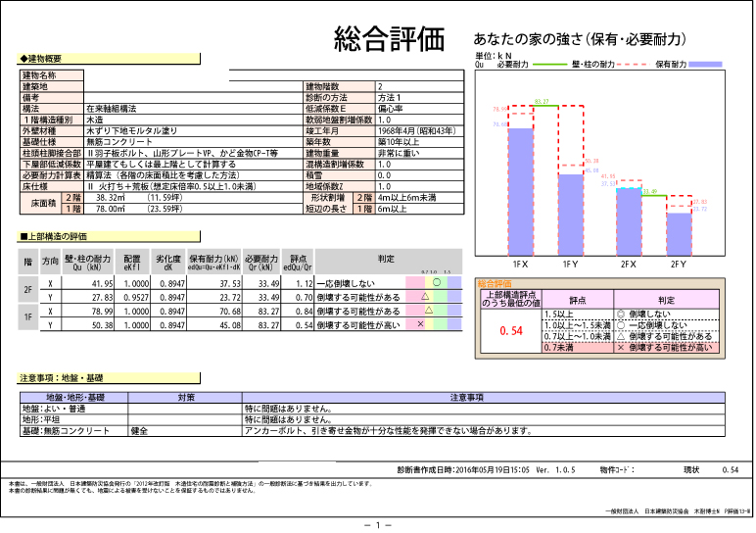The width and height of the screenshot is (756, 533).
Task: Click the empty 建物名称 value field
Action: point(274,75)
